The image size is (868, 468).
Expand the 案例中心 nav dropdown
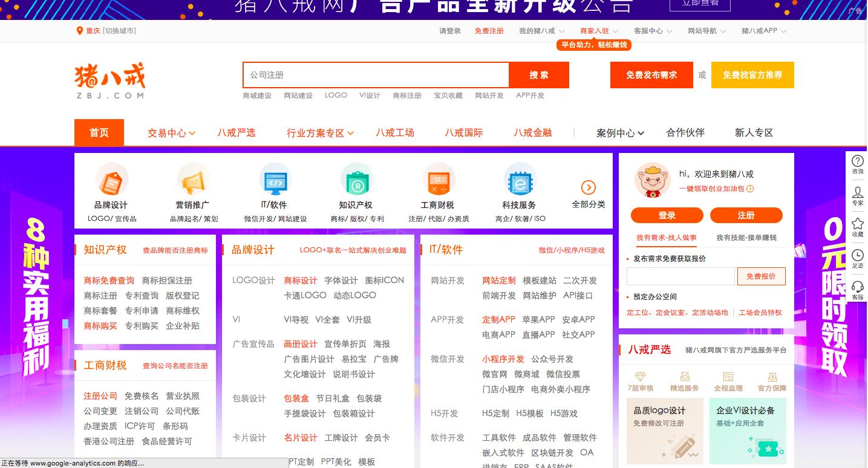(620, 133)
